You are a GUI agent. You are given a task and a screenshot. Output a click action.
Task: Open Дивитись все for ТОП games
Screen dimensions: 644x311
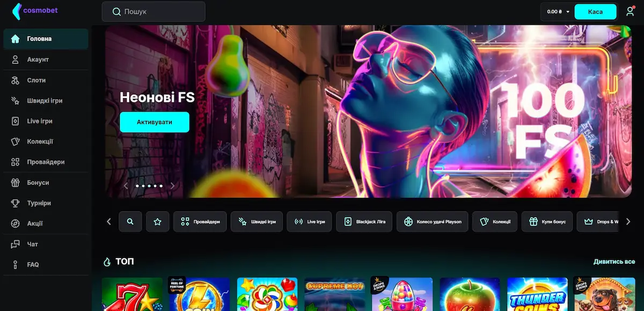click(x=614, y=262)
